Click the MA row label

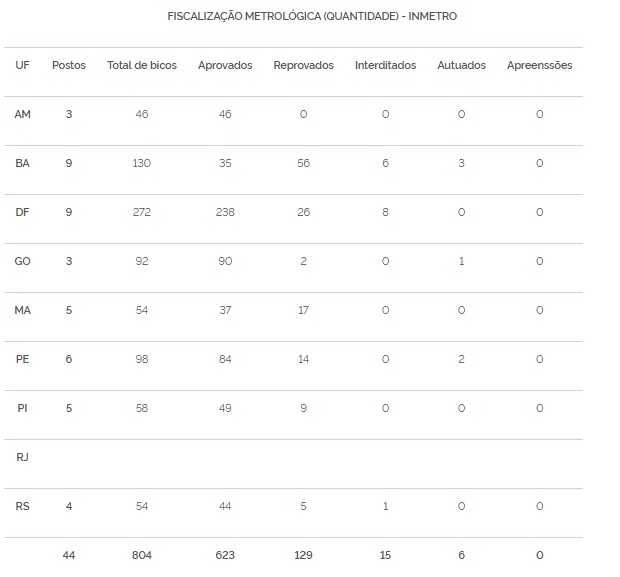(x=22, y=310)
